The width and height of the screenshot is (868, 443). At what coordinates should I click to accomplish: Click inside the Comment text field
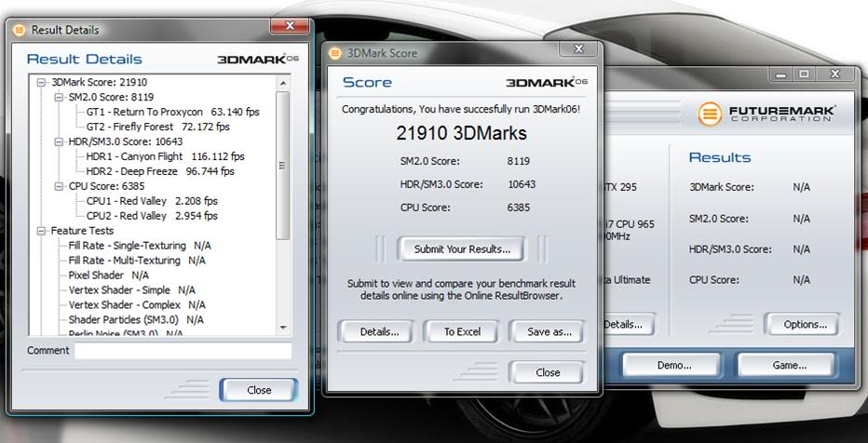point(183,351)
